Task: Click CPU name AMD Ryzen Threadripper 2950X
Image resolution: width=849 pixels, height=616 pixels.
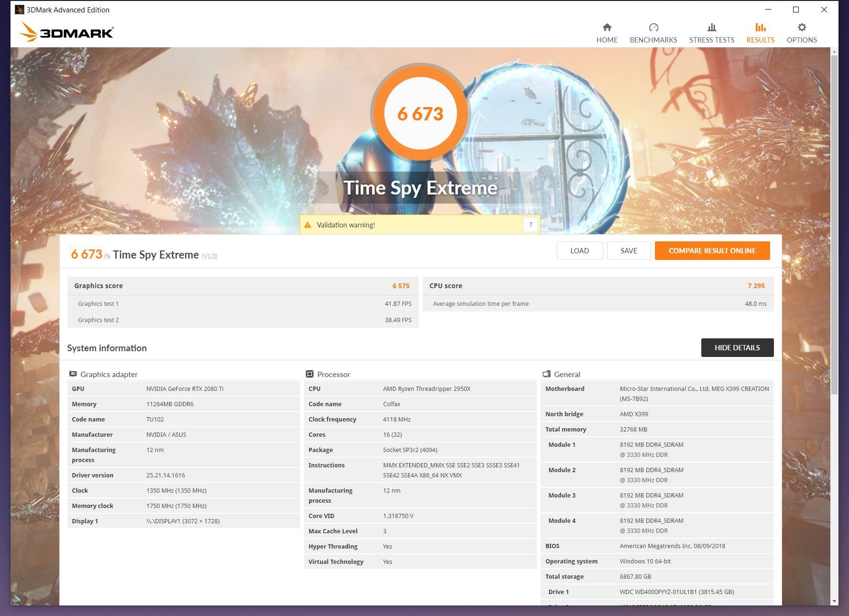Action: [x=427, y=389]
